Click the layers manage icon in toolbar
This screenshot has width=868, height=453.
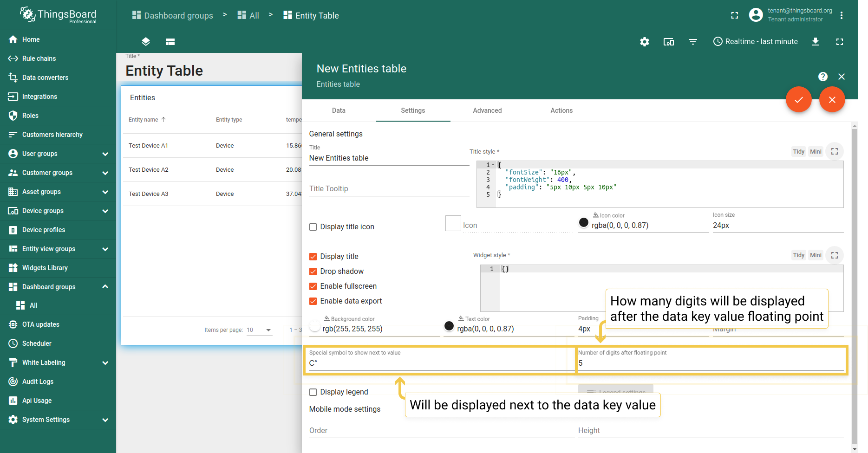pos(146,42)
